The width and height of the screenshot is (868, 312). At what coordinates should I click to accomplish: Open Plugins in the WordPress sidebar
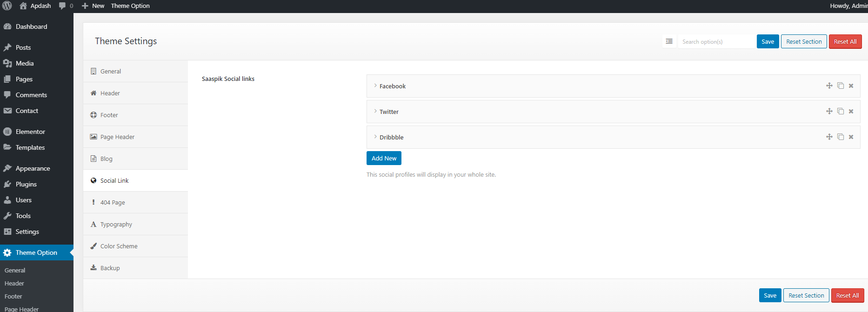click(26, 184)
